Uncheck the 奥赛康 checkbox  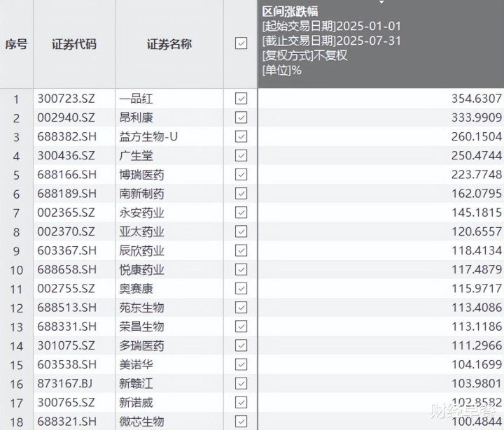tap(241, 288)
